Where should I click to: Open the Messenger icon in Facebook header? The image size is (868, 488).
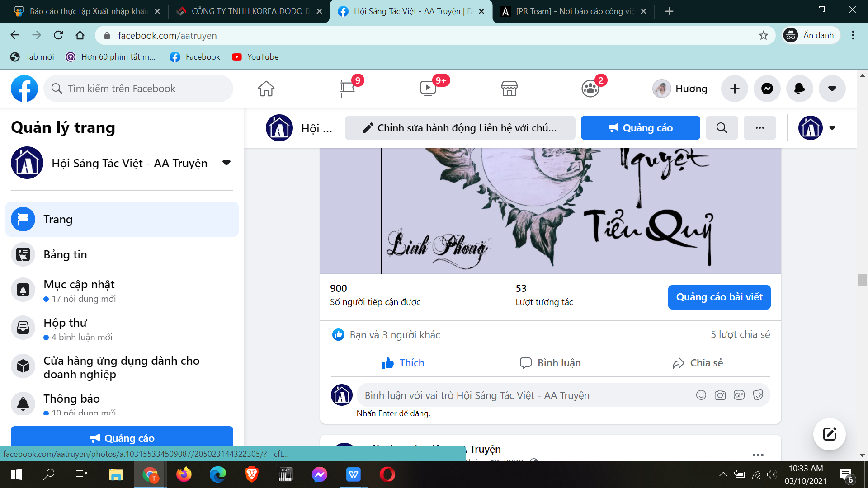[x=767, y=89]
